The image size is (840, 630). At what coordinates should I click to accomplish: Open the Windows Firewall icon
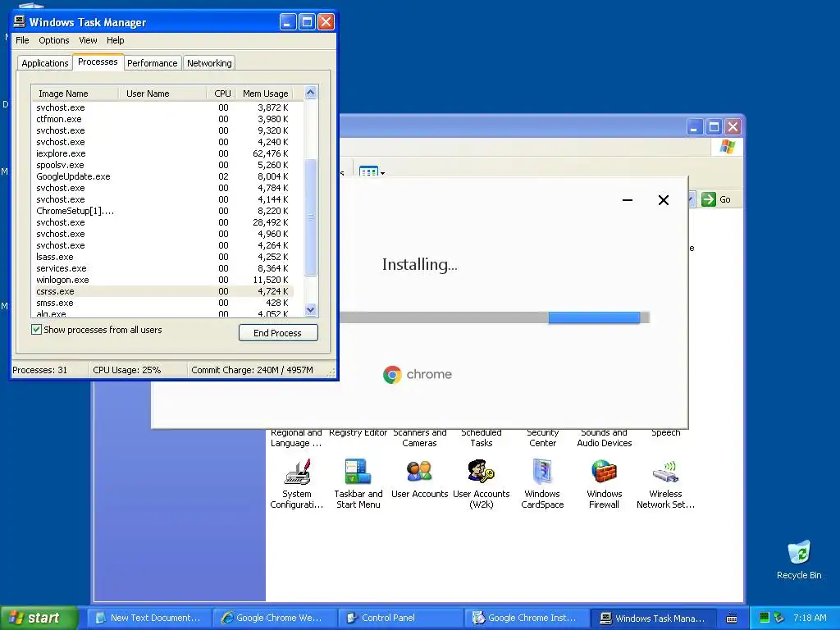(x=604, y=484)
